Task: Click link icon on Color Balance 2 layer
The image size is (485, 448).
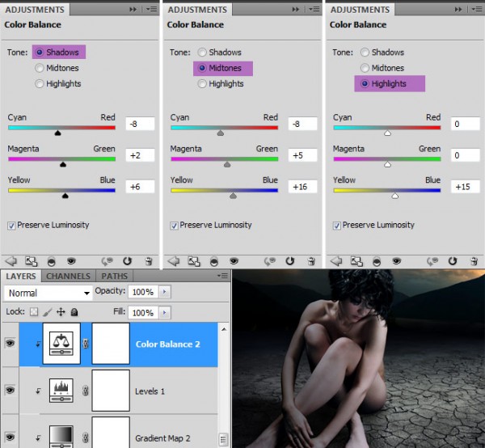Action: tap(86, 344)
